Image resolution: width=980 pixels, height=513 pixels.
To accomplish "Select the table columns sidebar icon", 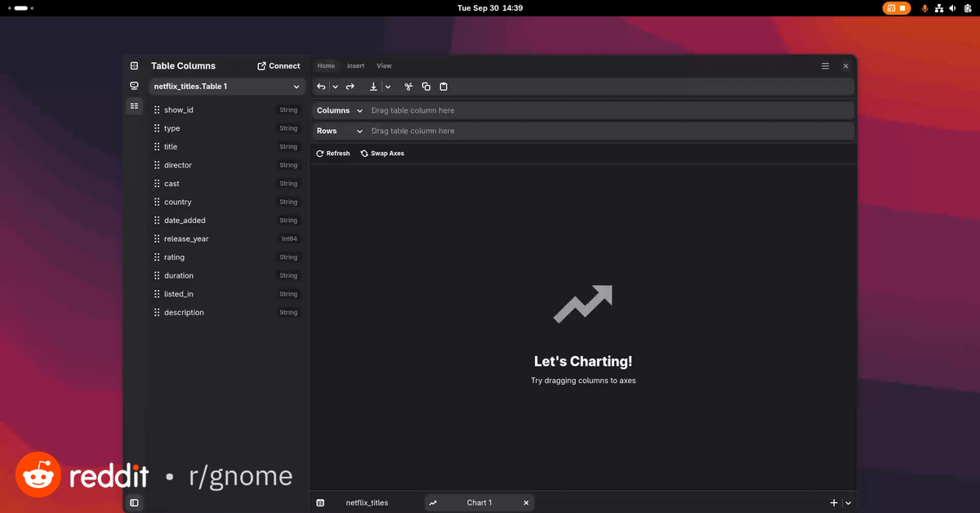I will pos(134,106).
